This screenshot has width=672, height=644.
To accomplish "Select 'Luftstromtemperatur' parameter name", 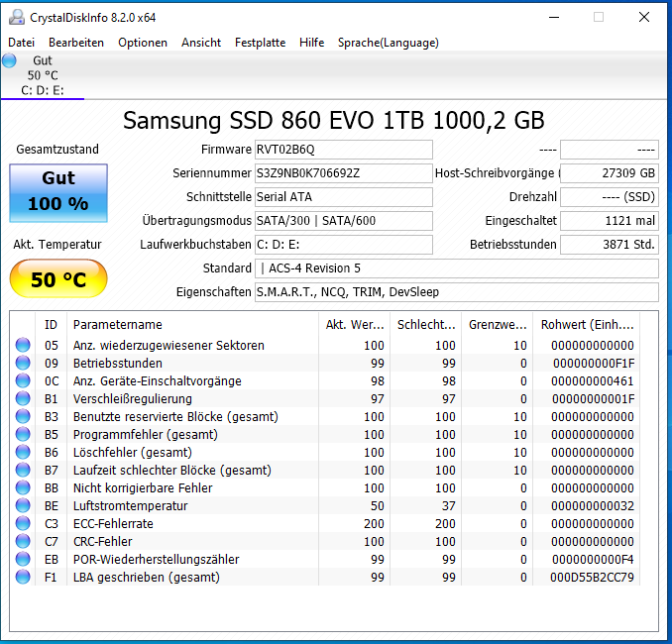I will click(x=130, y=506).
